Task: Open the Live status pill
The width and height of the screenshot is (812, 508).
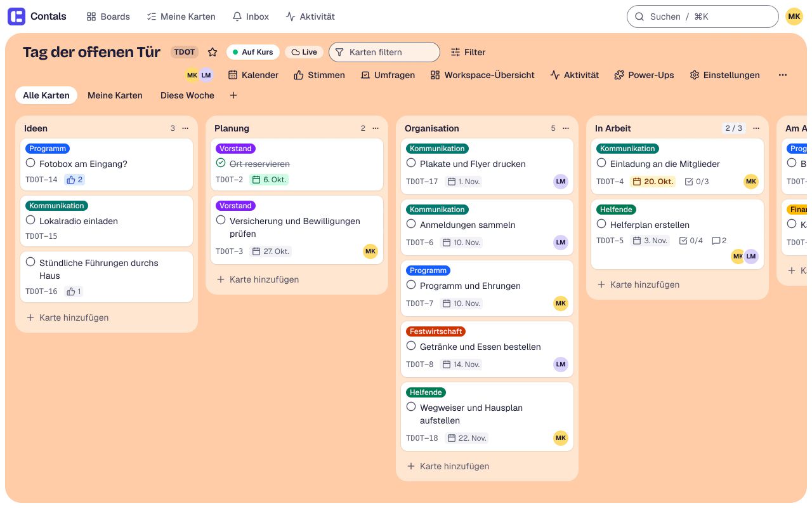Action: [304, 52]
